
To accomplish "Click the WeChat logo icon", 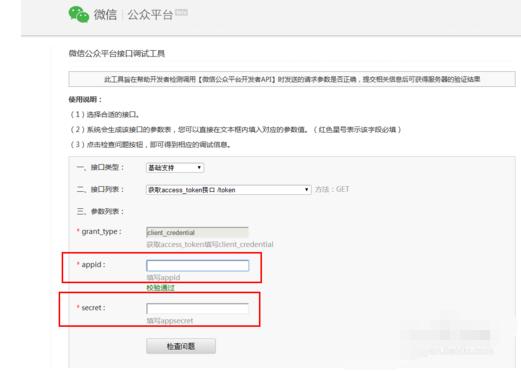I will click(x=79, y=15).
